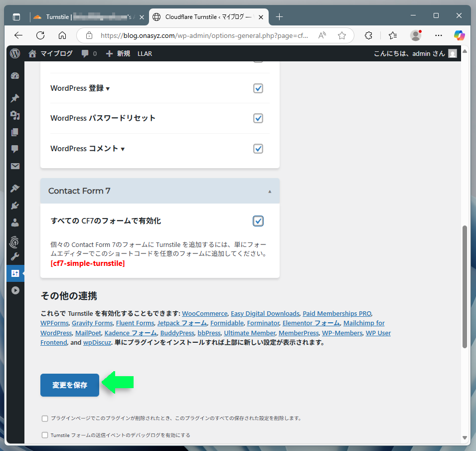This screenshot has height=451, width=476.
Task: Open Users sidebar icon
Action: tap(15, 223)
